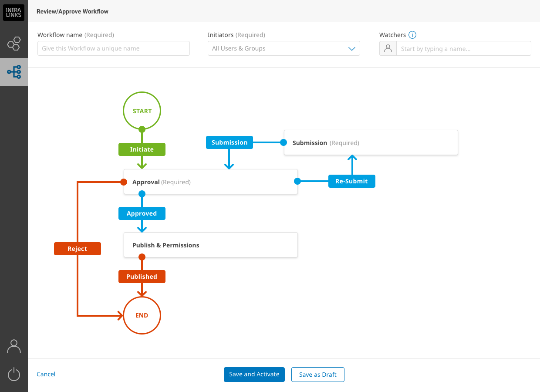Screen dimensions: 540x392
Task: Open the Submission (Required) step box
Action: click(371, 142)
